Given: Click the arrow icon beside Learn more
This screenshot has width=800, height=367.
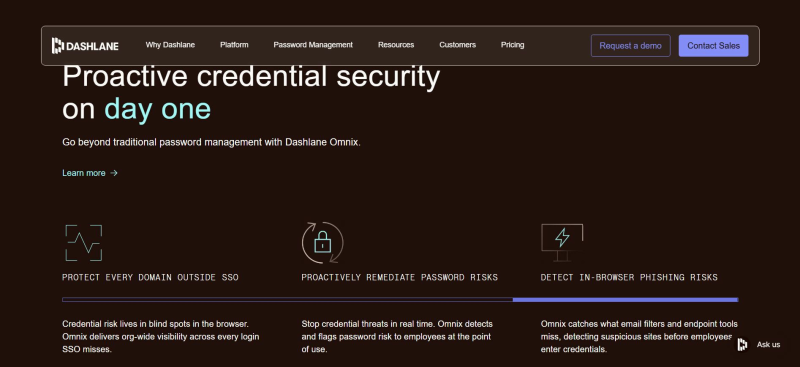Looking at the screenshot, I should tap(114, 173).
